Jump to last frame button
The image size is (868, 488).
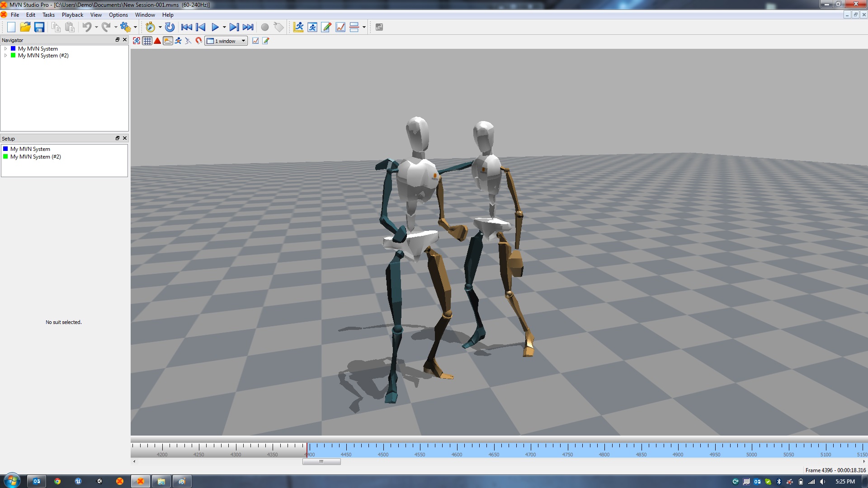click(x=248, y=27)
